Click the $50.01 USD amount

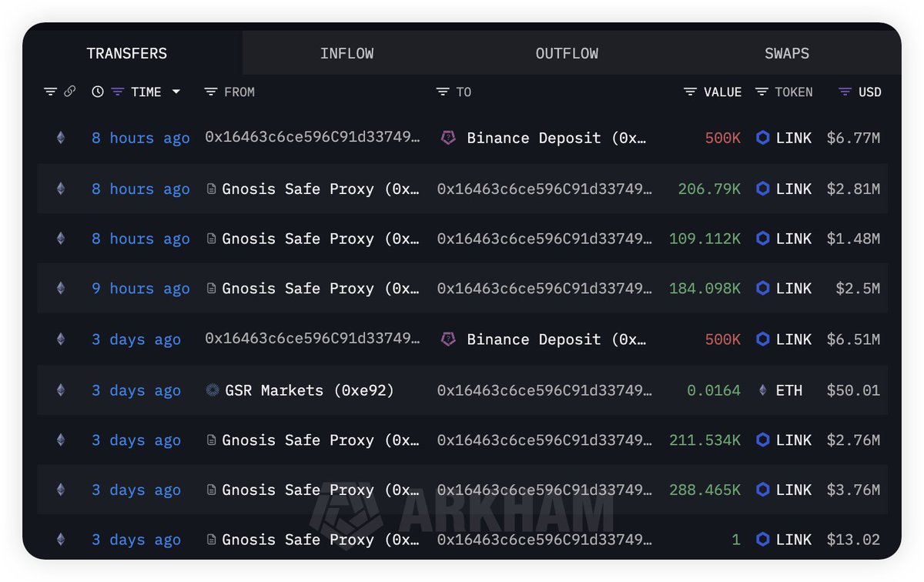[853, 390]
